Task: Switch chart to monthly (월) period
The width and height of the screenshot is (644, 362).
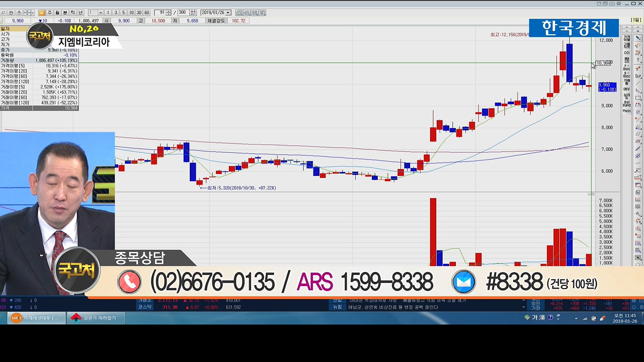Action: coord(57,13)
